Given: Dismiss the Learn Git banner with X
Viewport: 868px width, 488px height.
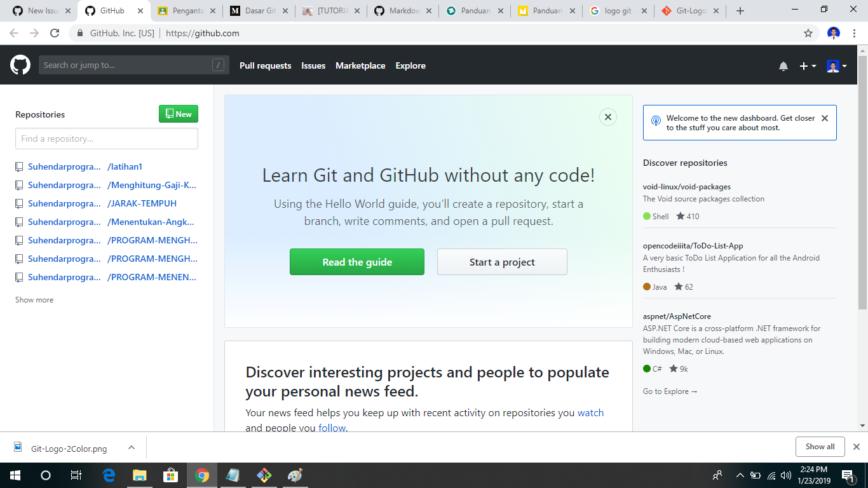Looking at the screenshot, I should (608, 117).
